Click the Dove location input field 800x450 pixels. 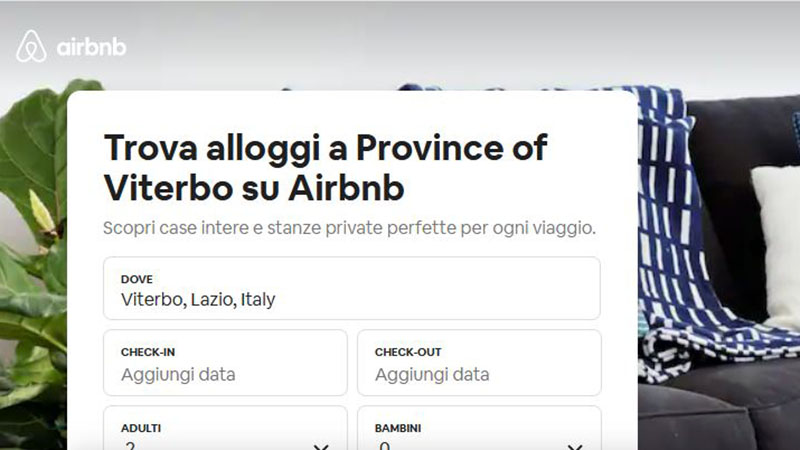pyautogui.click(x=351, y=288)
